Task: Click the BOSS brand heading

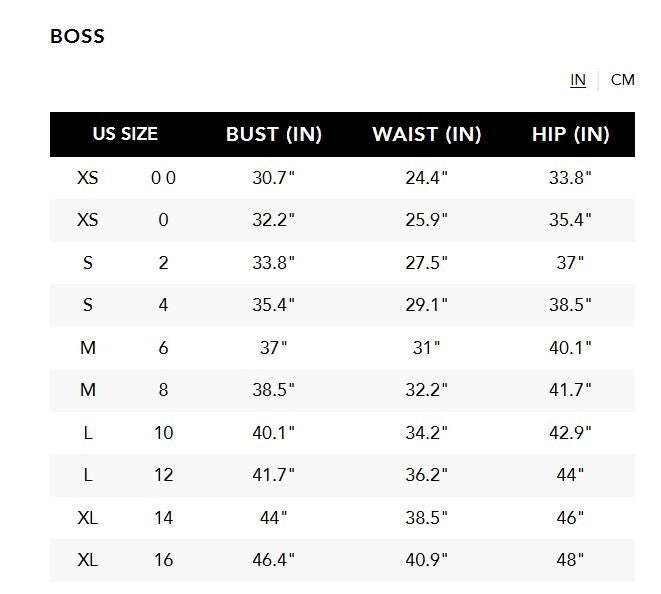Action: [x=77, y=37]
